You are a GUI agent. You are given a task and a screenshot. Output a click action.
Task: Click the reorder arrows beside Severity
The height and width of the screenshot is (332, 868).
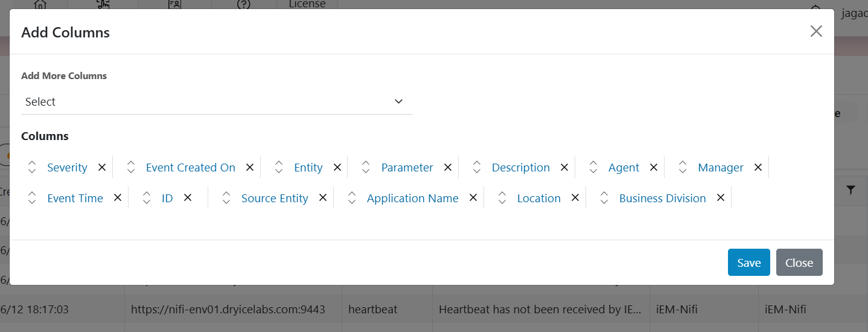pyautogui.click(x=33, y=167)
